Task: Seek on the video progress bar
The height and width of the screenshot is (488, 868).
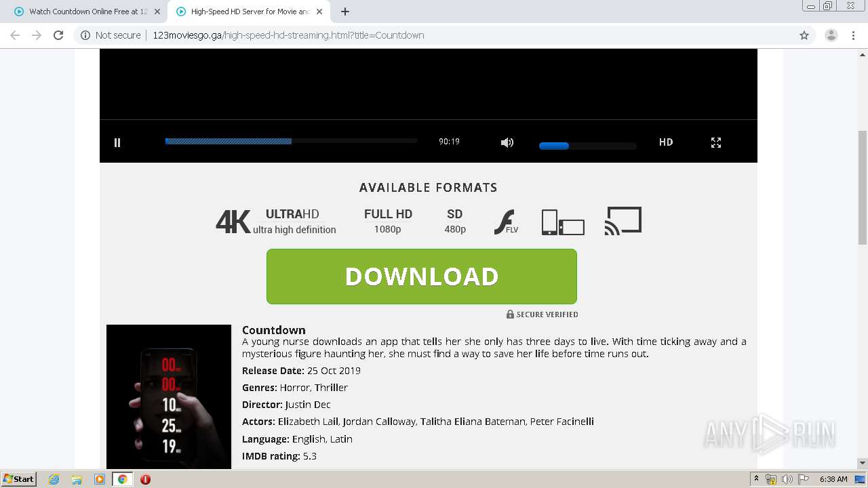Action: click(x=291, y=141)
